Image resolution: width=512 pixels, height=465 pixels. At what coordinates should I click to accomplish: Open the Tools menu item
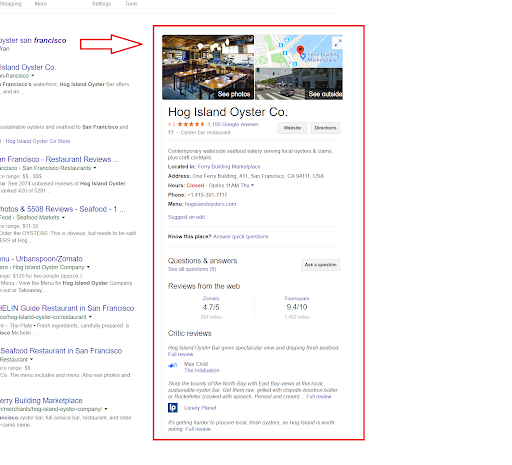131,4
